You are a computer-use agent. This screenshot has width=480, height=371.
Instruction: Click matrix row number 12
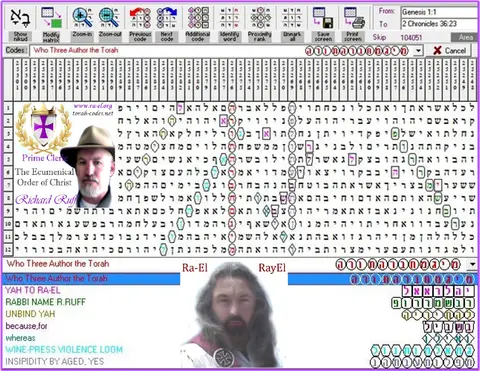(x=8, y=249)
